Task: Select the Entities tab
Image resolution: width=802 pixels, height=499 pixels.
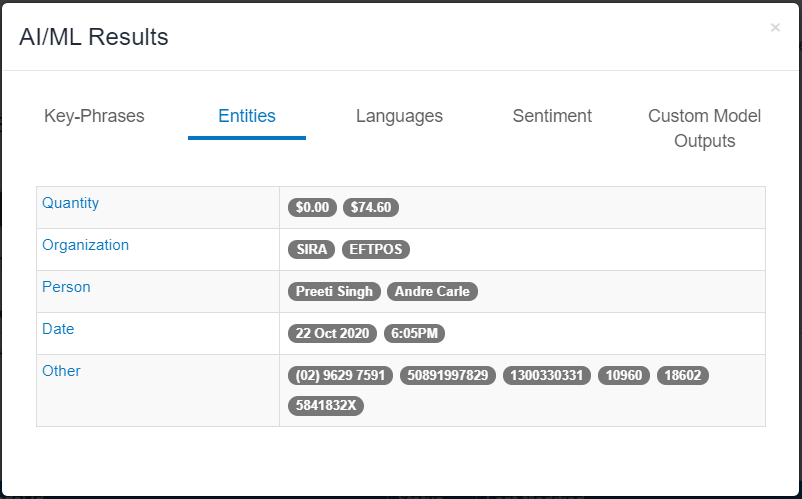Action: click(x=247, y=116)
